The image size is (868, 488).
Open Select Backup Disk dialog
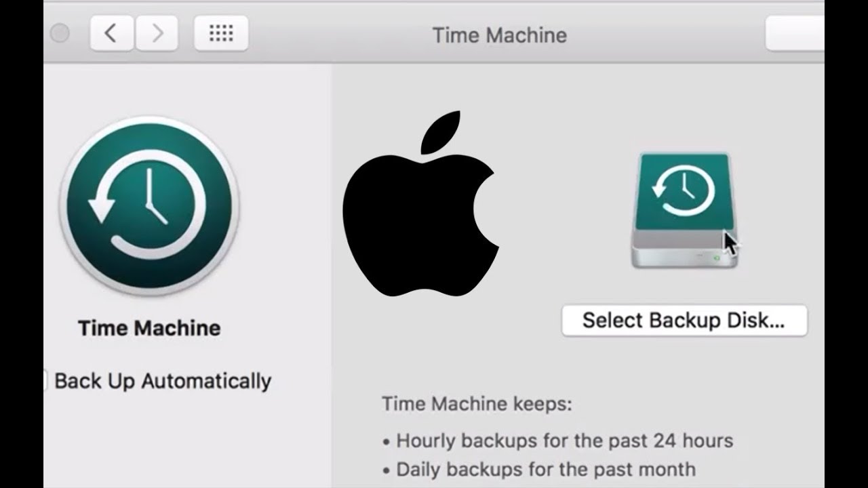(x=684, y=321)
